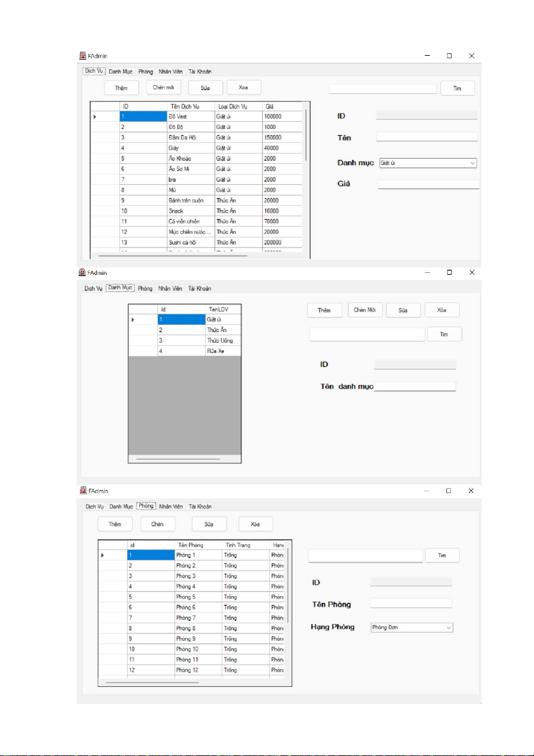Screen dimensions: 534x756
Task: Click Tìm search button in the services window
Action: [x=457, y=88]
